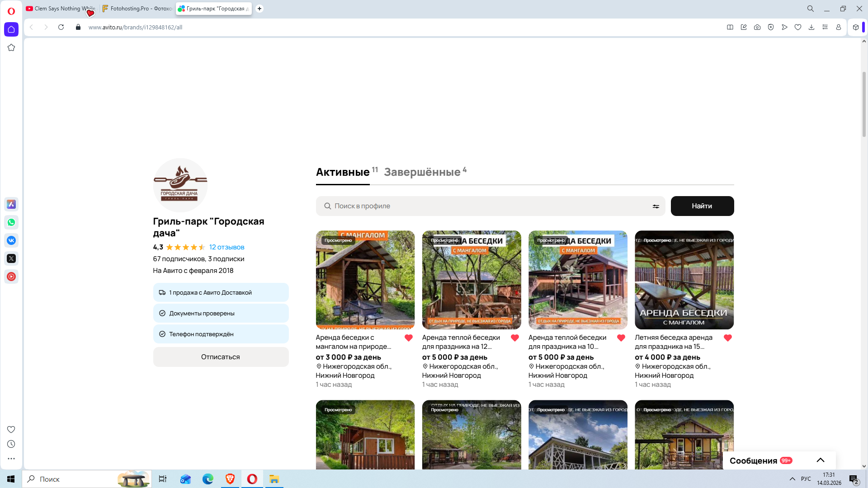Open search filter settings icon
Viewport: 868px width, 488px height.
(x=656, y=206)
